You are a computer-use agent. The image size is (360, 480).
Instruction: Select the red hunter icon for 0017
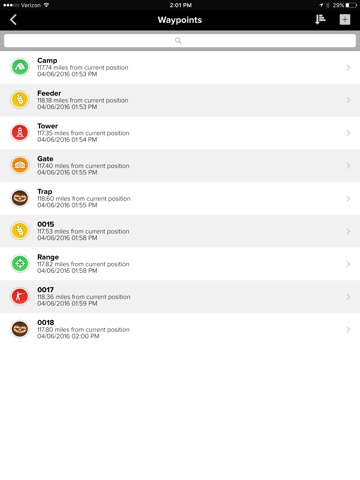point(20,296)
